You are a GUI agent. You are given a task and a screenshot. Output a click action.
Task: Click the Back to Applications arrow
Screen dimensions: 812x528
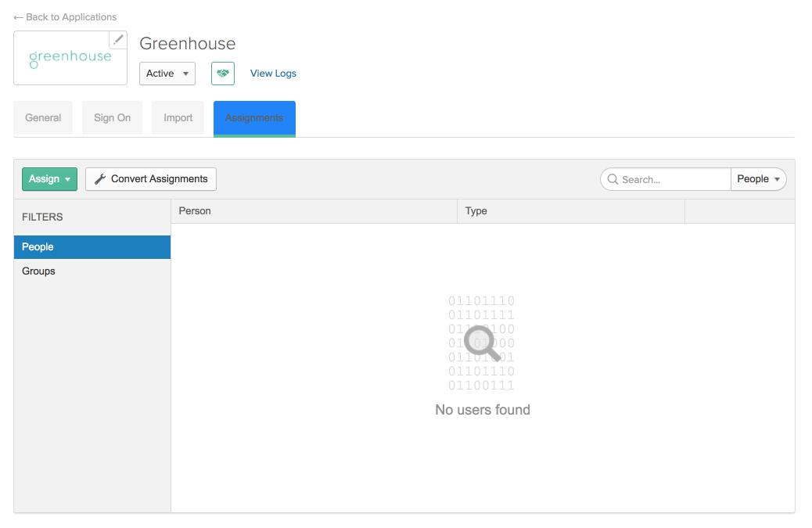(18, 17)
